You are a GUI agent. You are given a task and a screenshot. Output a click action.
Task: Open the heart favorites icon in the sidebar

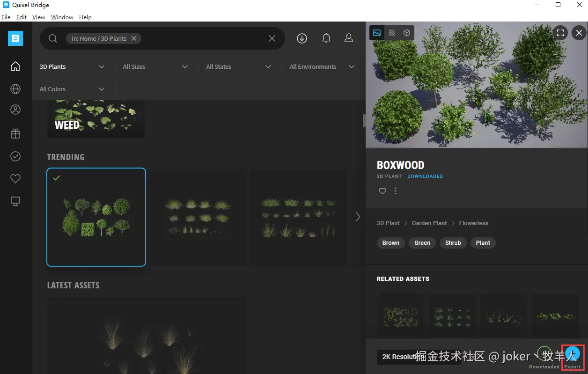(15, 179)
